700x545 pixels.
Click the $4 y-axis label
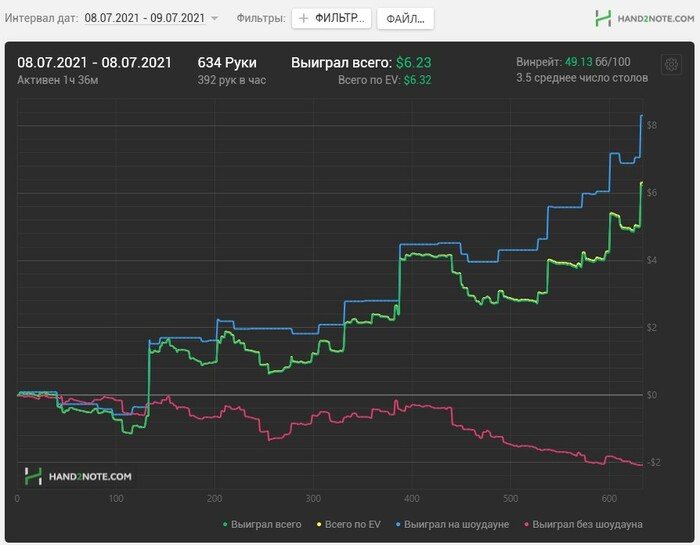652,260
